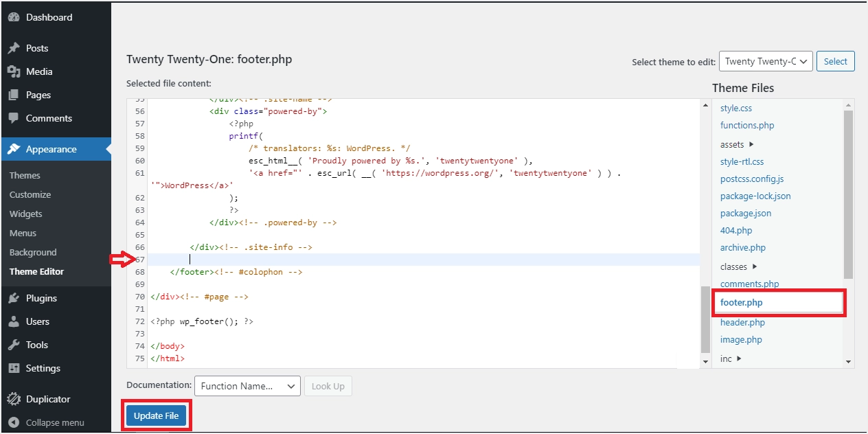
Task: Click the Duplicator gear icon
Action: click(14, 399)
